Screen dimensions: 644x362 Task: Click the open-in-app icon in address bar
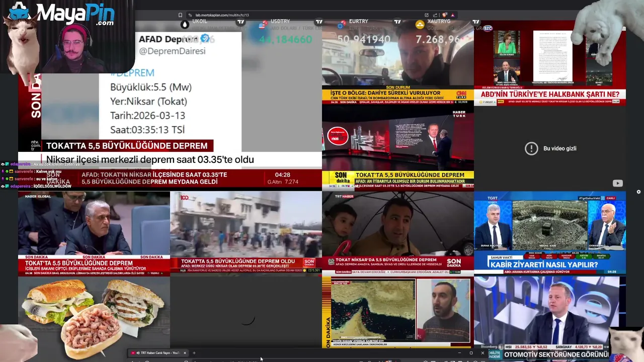tap(427, 15)
